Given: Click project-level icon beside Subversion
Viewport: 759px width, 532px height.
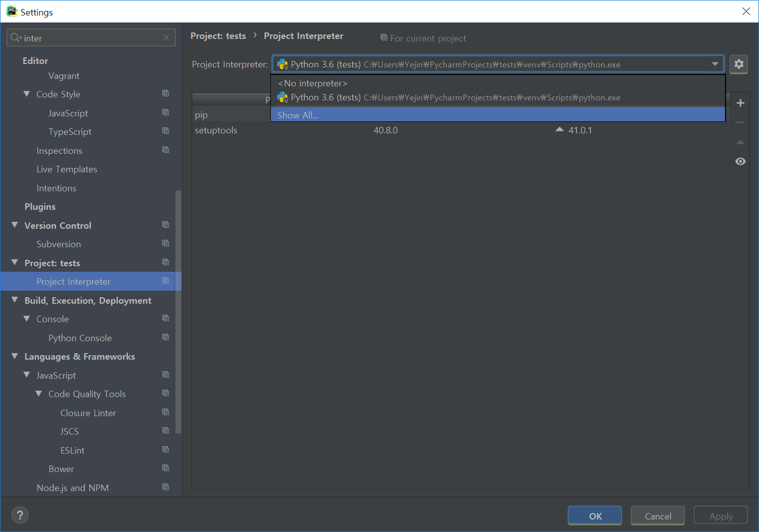Looking at the screenshot, I should [x=165, y=243].
